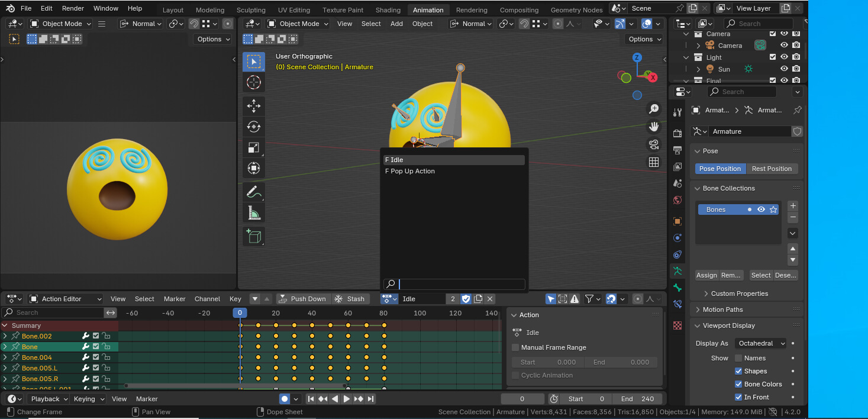Image resolution: width=868 pixels, height=419 pixels.
Task: Expand the Bone.002 channel
Action: click(5, 336)
